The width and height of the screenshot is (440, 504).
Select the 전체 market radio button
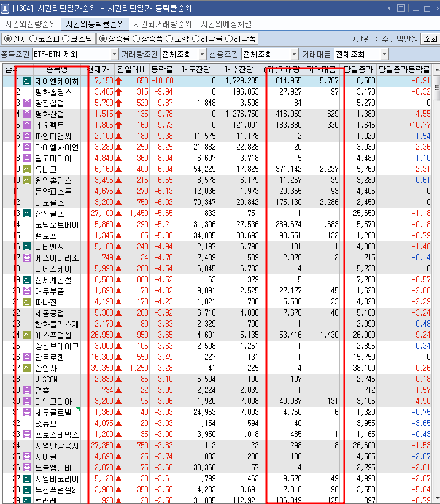coord(8,39)
